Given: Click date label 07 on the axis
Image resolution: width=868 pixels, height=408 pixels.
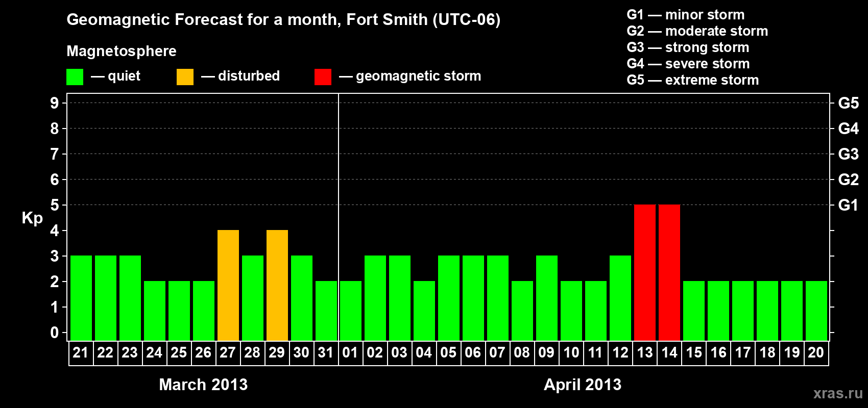Looking at the screenshot, I should pos(497,352).
